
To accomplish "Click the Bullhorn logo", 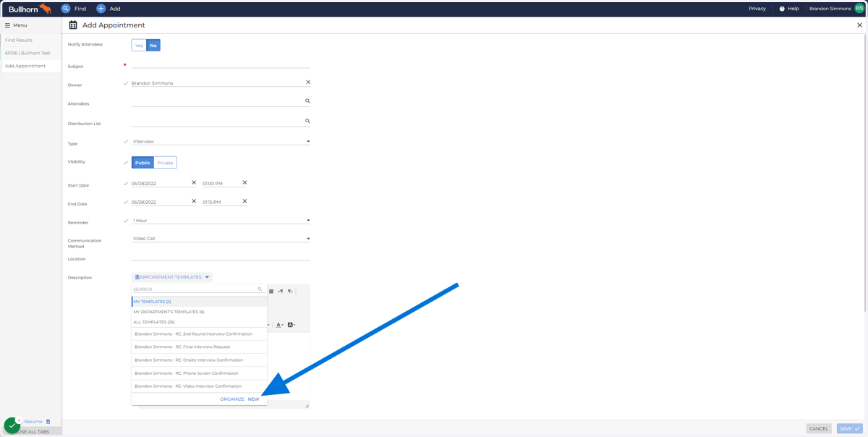I will tap(30, 9).
